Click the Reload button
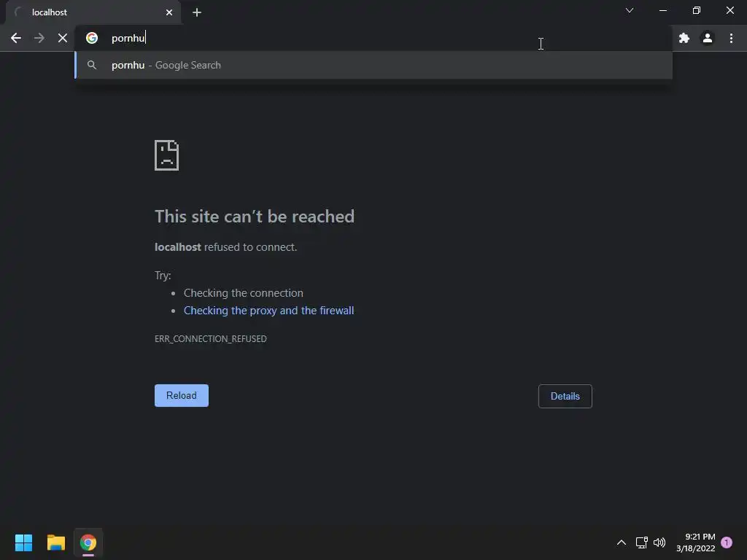The height and width of the screenshot is (560, 747). pos(182,396)
